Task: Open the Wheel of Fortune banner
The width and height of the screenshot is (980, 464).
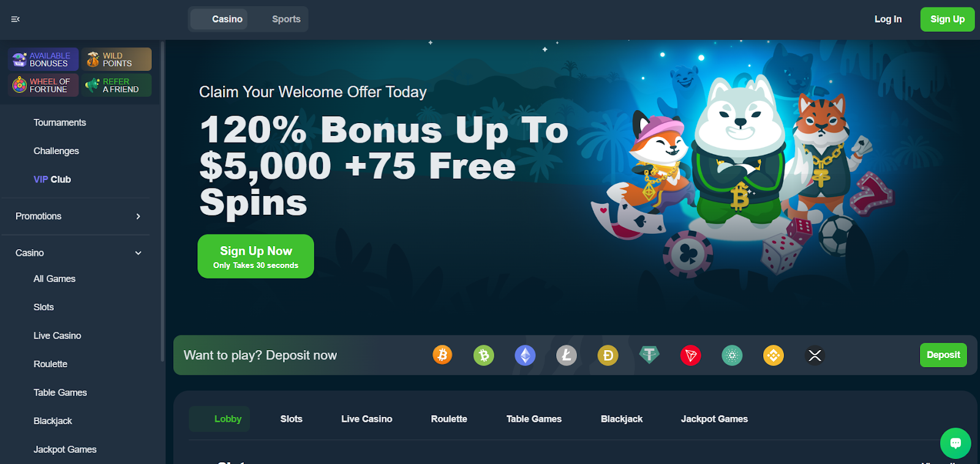Action: [x=43, y=85]
